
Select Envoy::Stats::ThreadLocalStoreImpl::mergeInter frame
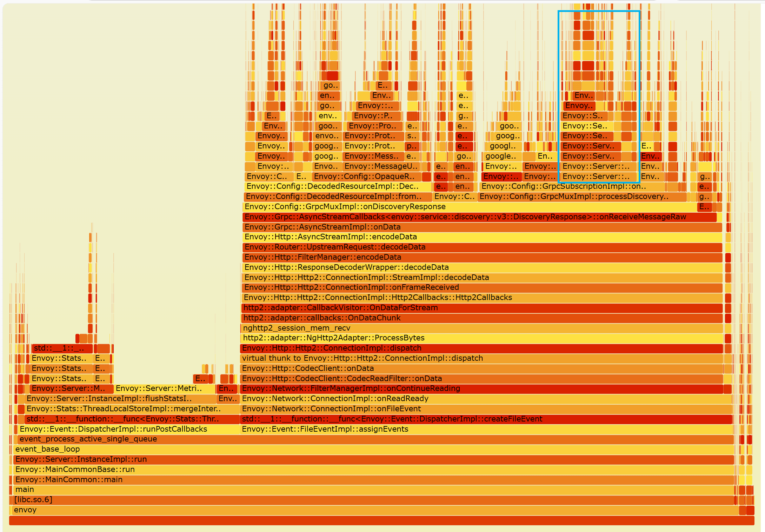[x=123, y=408]
